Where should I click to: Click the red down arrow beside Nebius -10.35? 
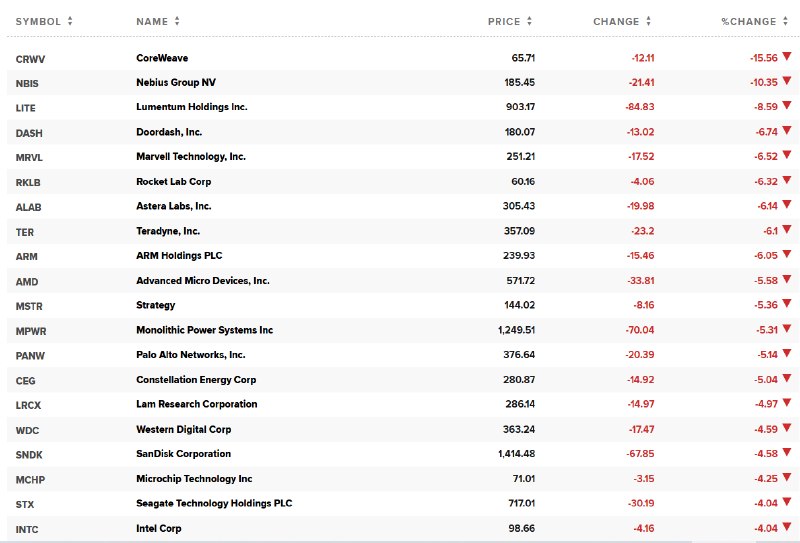point(786,81)
